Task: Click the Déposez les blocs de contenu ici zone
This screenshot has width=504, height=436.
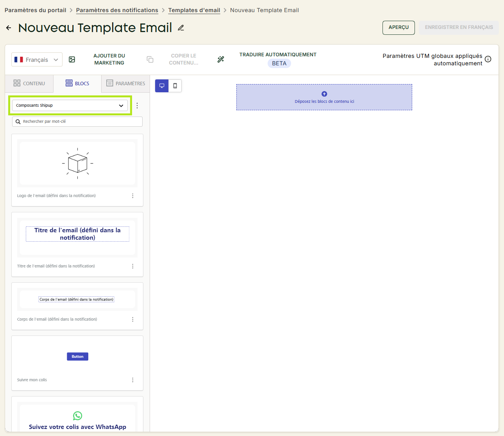Action: pyautogui.click(x=324, y=97)
